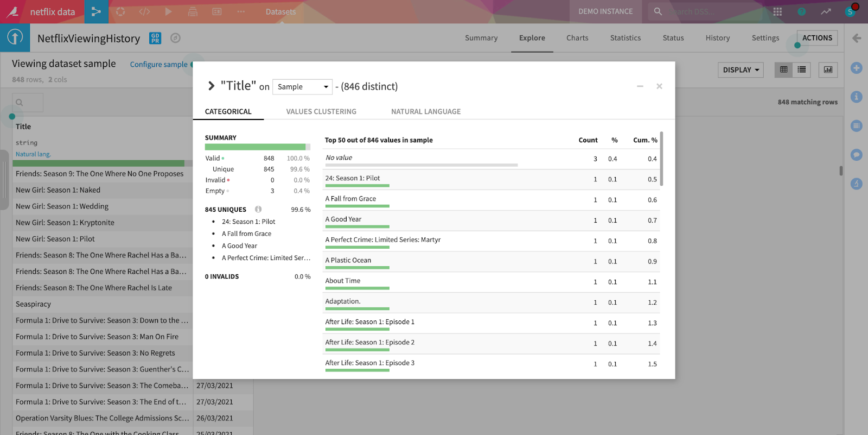Click the list panel icon in right sidebar
Image resolution: width=868 pixels, height=435 pixels.
(x=857, y=126)
